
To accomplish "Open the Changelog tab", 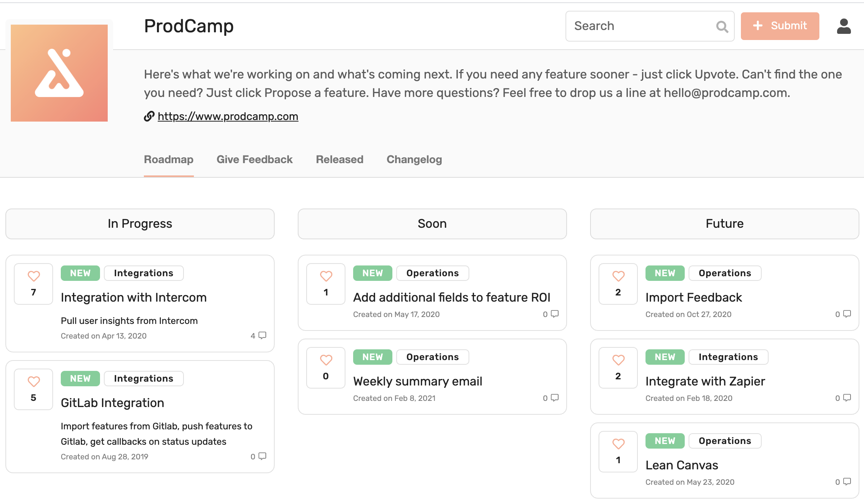I will [x=414, y=159].
